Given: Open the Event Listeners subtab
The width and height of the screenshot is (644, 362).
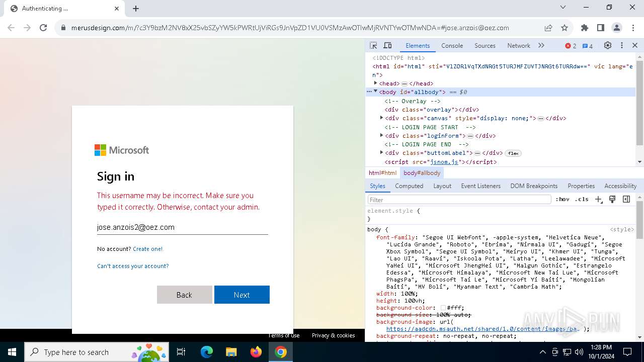Looking at the screenshot, I should [x=480, y=186].
